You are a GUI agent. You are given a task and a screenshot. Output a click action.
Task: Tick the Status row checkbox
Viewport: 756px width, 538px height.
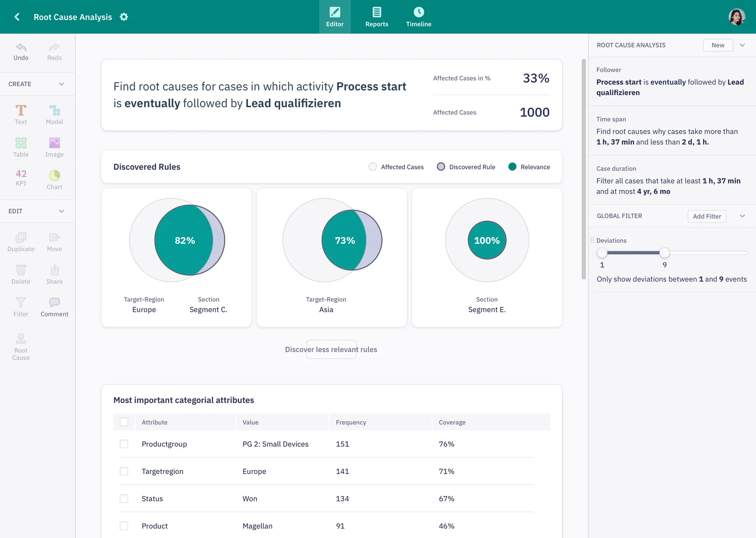pos(124,498)
